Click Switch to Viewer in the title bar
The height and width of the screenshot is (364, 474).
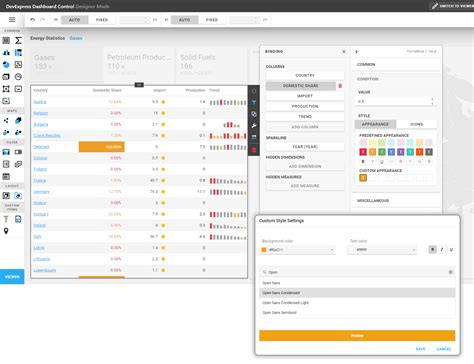tap(453, 6)
